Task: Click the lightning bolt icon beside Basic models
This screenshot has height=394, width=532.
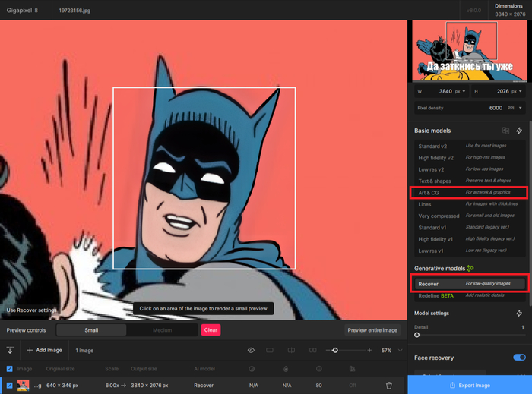Action: point(519,131)
